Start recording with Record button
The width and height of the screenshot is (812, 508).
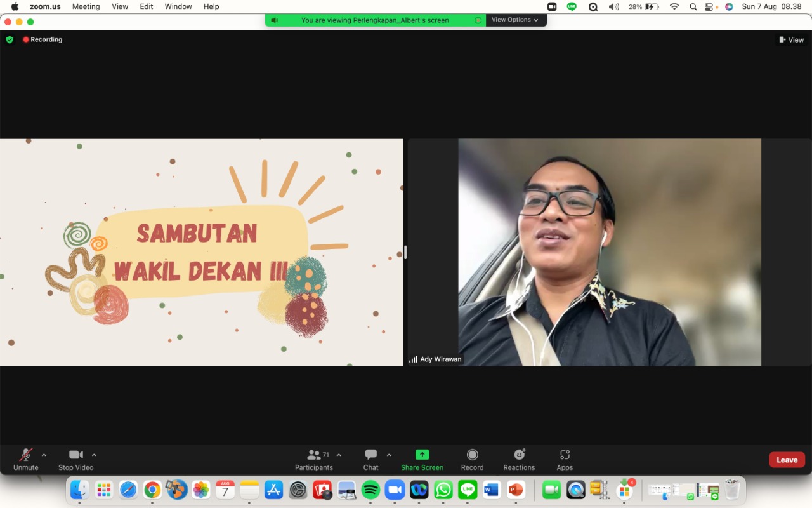tap(472, 460)
